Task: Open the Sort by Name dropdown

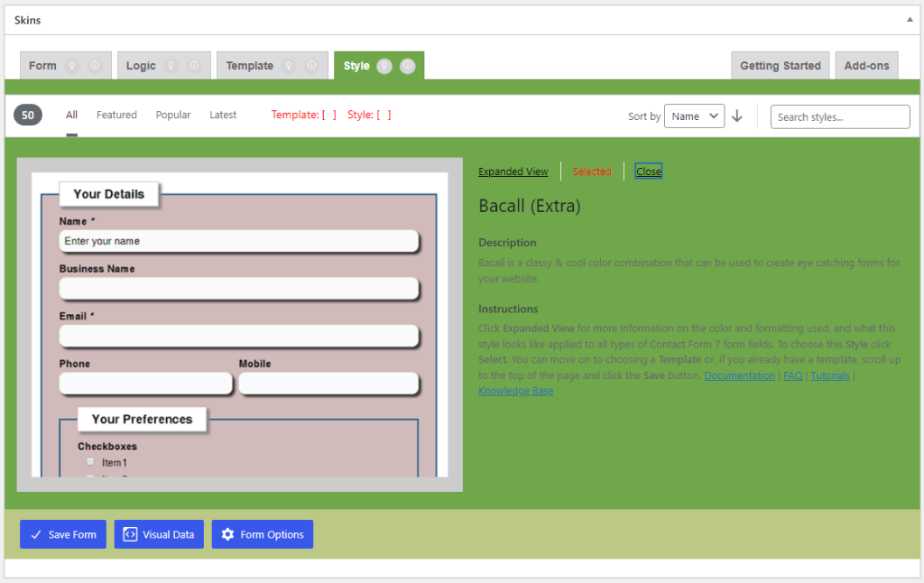Action: [x=694, y=116]
